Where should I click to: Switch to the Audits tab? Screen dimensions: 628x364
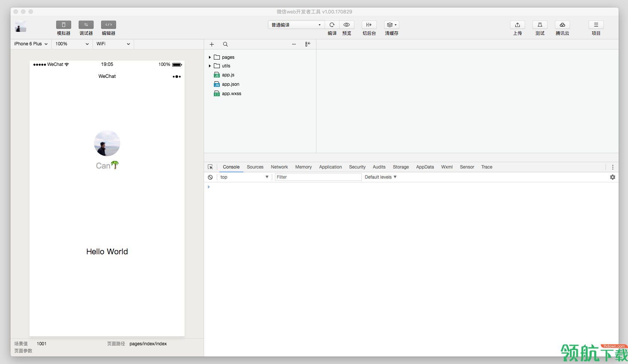pyautogui.click(x=379, y=167)
